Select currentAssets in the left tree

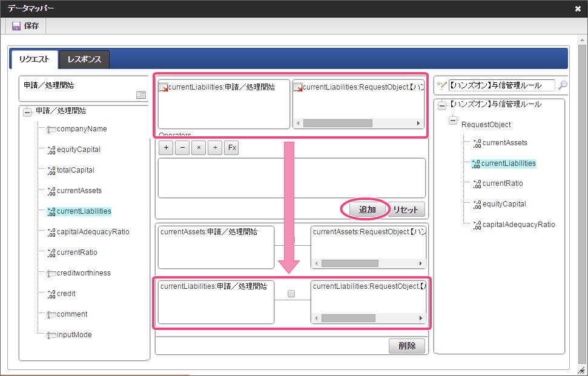(x=79, y=191)
